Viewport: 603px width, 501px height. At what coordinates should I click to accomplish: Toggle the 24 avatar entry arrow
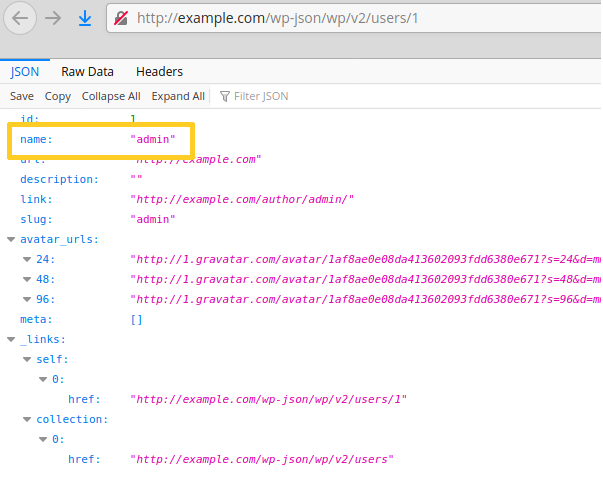click(x=27, y=260)
